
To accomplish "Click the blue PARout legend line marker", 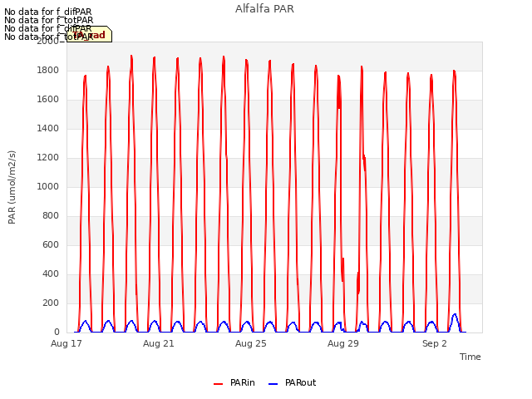I will pyautogui.click(x=273, y=384).
